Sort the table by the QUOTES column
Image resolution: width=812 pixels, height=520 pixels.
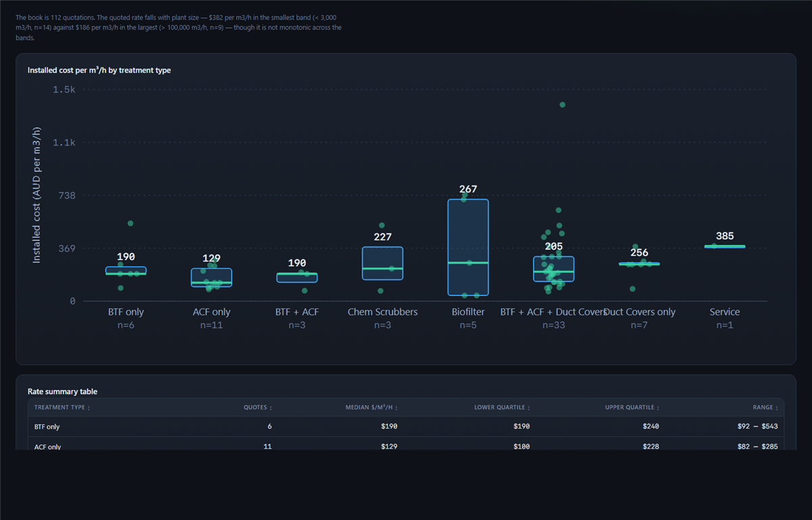pyautogui.click(x=258, y=408)
